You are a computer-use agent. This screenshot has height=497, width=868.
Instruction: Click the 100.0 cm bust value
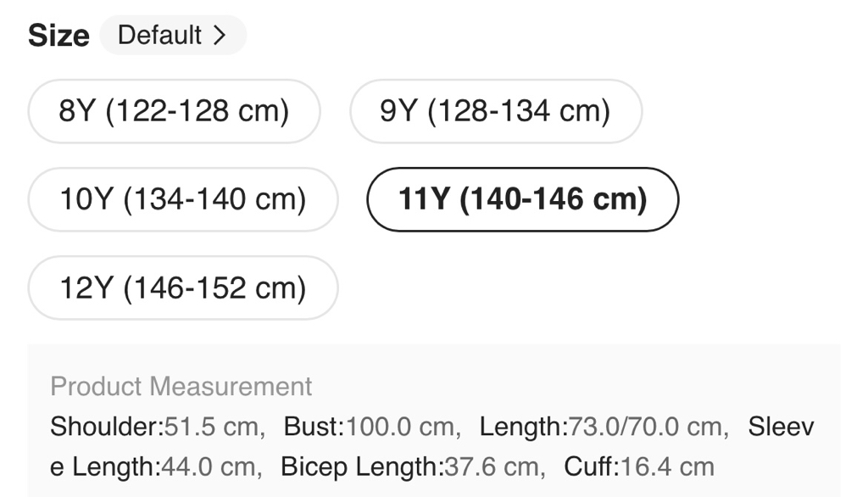tap(399, 427)
